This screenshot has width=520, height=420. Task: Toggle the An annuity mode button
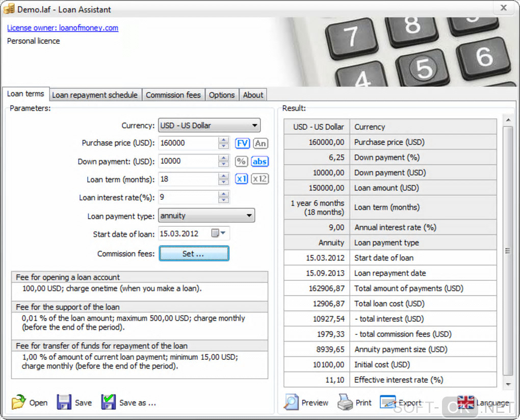click(x=261, y=144)
